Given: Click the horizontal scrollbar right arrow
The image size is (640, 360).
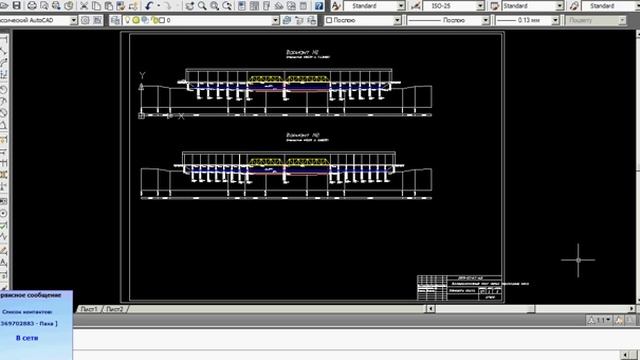Looking at the screenshot, I should coord(632,309).
